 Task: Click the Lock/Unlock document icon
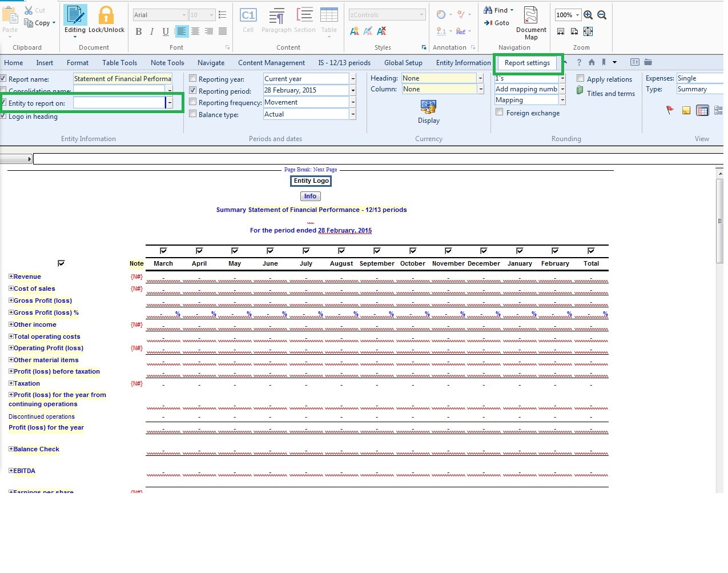pyautogui.click(x=106, y=16)
